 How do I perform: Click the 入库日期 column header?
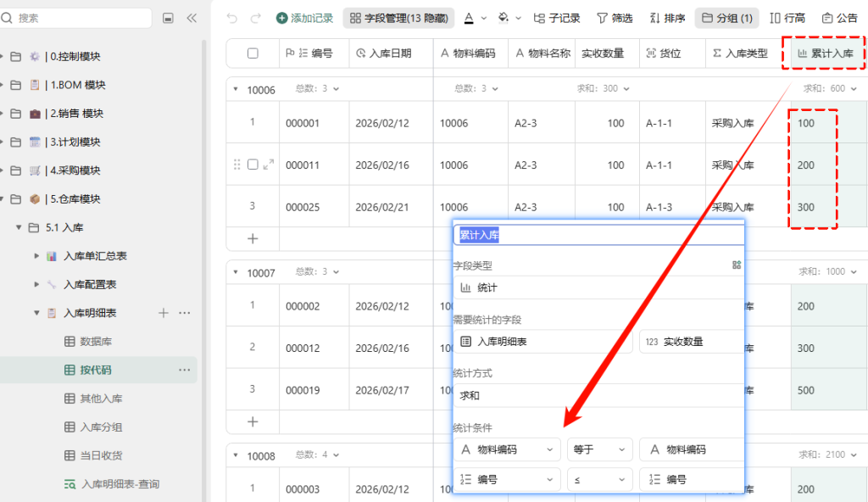click(x=391, y=53)
